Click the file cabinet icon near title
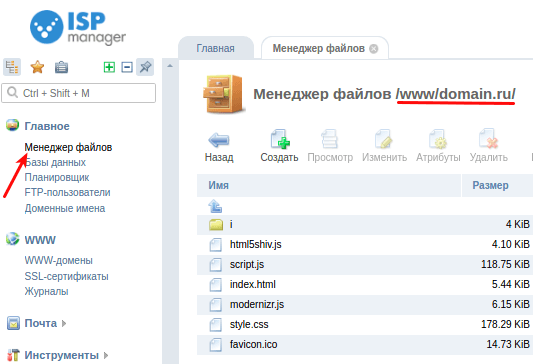 click(223, 94)
